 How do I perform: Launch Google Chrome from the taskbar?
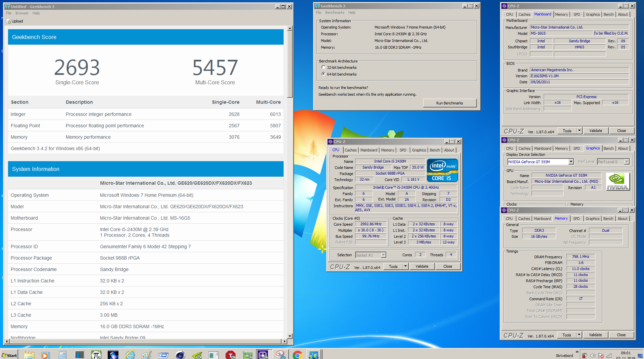[297, 355]
